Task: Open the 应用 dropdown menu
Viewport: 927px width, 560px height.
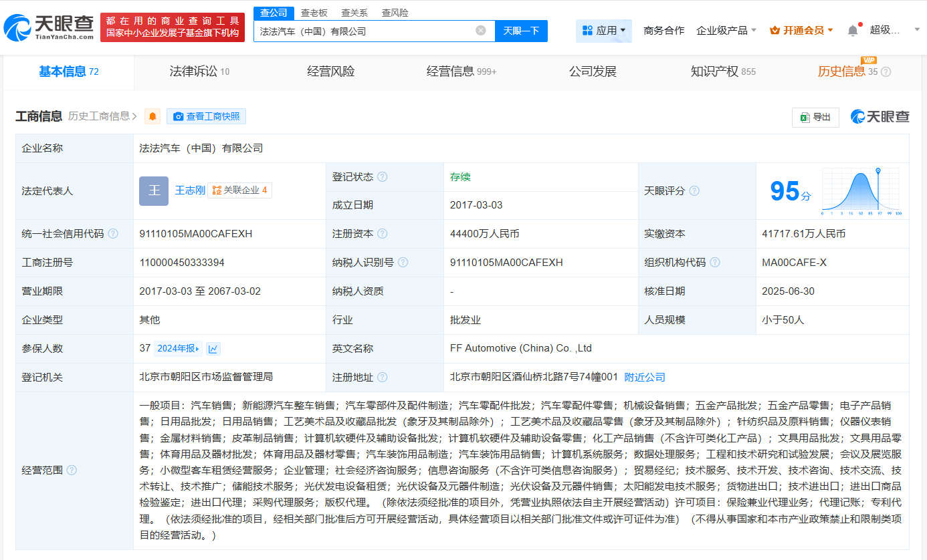Action: pyautogui.click(x=604, y=31)
